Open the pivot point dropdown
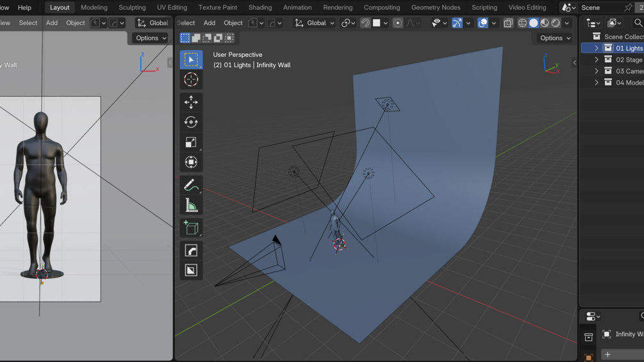Screen dimensions: 644x362 point(349,23)
